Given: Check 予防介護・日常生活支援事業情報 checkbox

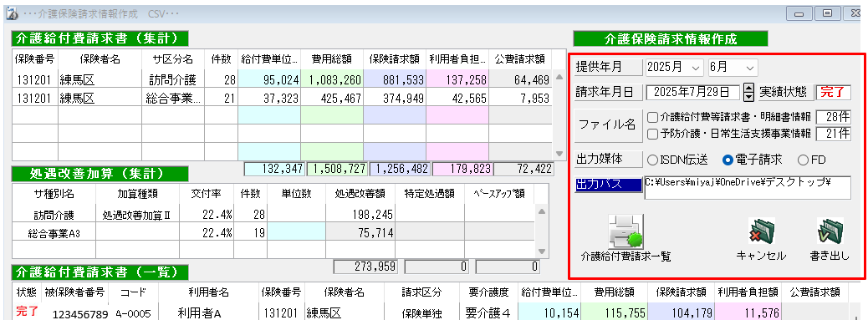Looking at the screenshot, I should click(652, 133).
